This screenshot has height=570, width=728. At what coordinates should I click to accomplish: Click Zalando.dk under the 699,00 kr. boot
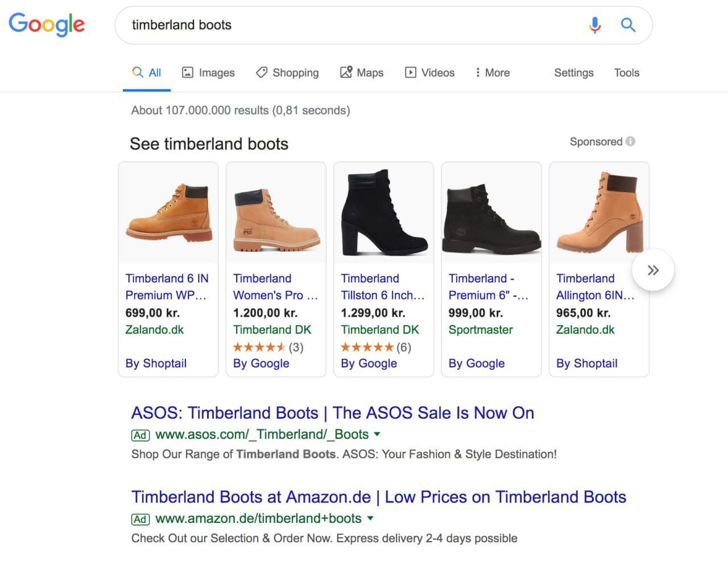coord(155,330)
